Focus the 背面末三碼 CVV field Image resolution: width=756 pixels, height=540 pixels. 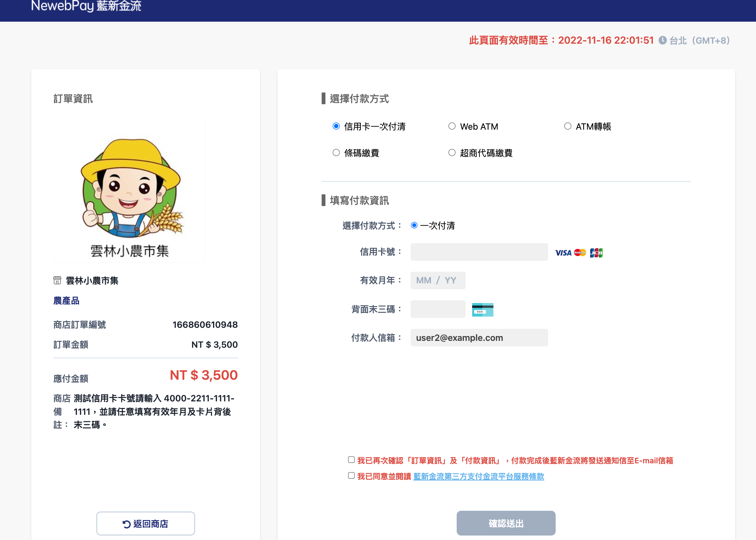438,309
